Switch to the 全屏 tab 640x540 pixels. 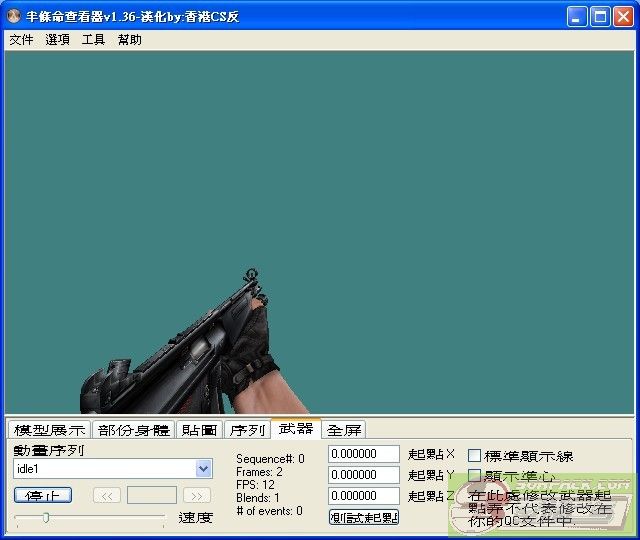coord(344,430)
